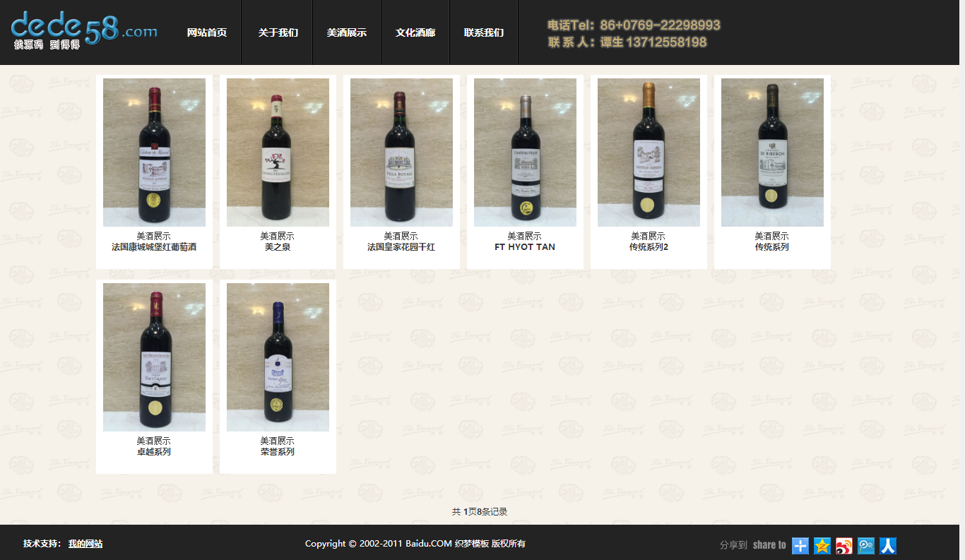Screen dimensions: 965x560
Task: Click the blue plus share icon
Action: click(800, 545)
